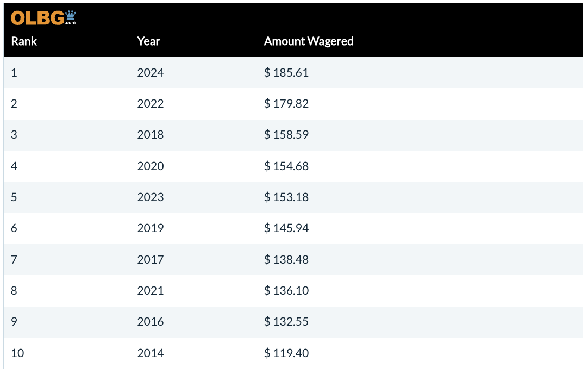The width and height of the screenshot is (588, 374).
Task: Select the 2014 year cell
Action: tap(151, 353)
